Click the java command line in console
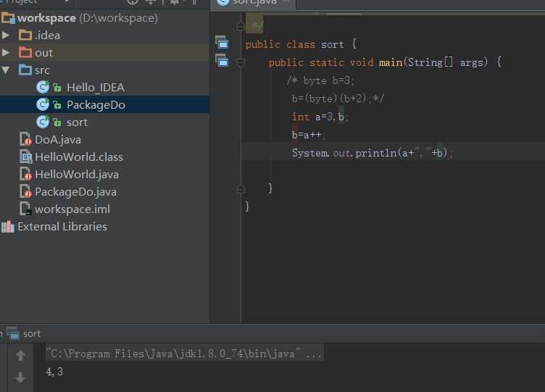This screenshot has width=545, height=392. pos(184,354)
